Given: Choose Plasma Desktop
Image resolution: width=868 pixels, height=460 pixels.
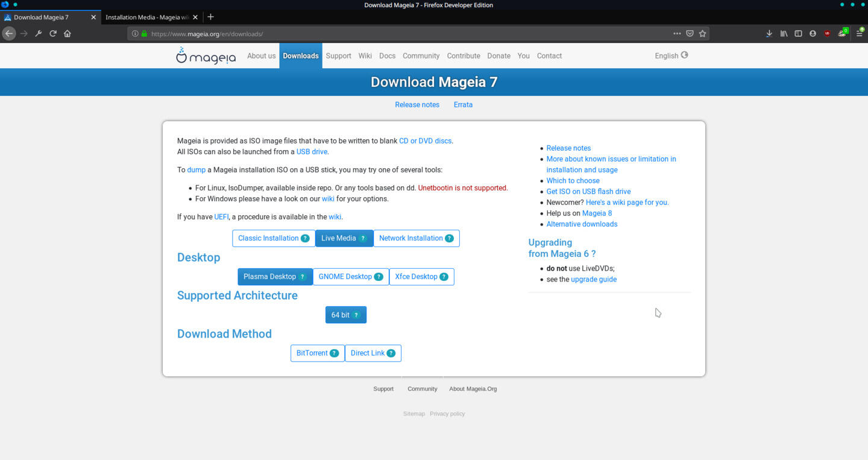Looking at the screenshot, I should click(x=275, y=277).
